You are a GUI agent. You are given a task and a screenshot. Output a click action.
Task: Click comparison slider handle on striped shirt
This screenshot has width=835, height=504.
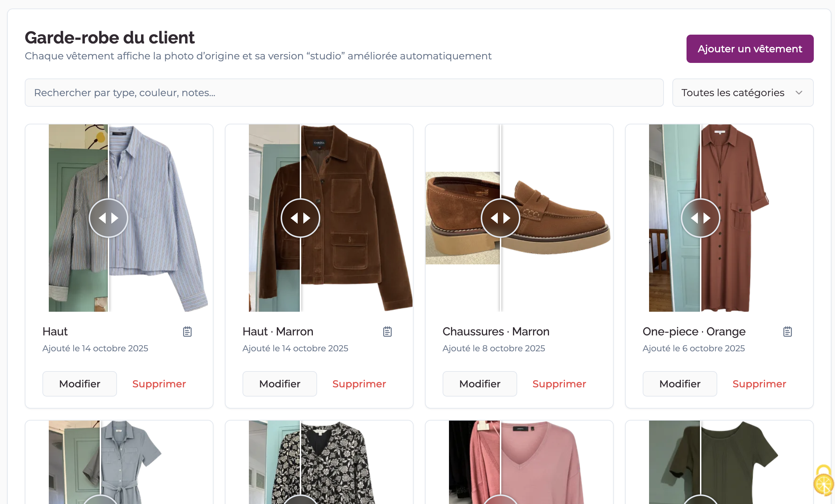point(109,218)
